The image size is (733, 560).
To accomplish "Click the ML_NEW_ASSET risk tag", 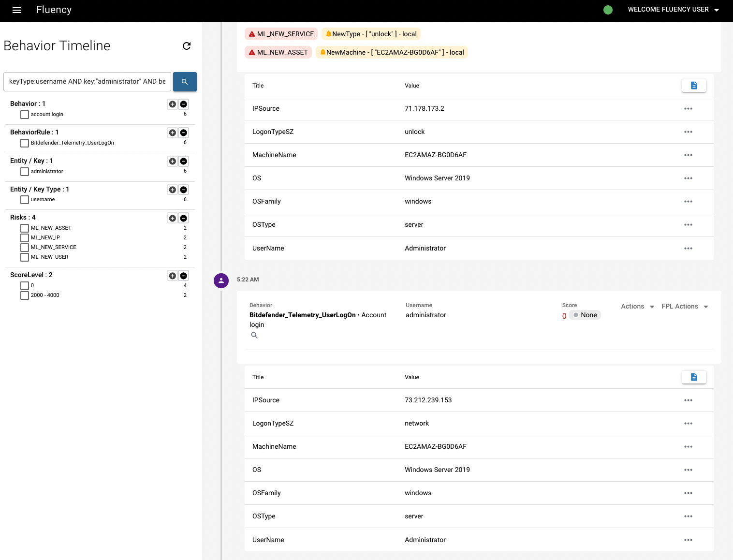I will click(278, 52).
